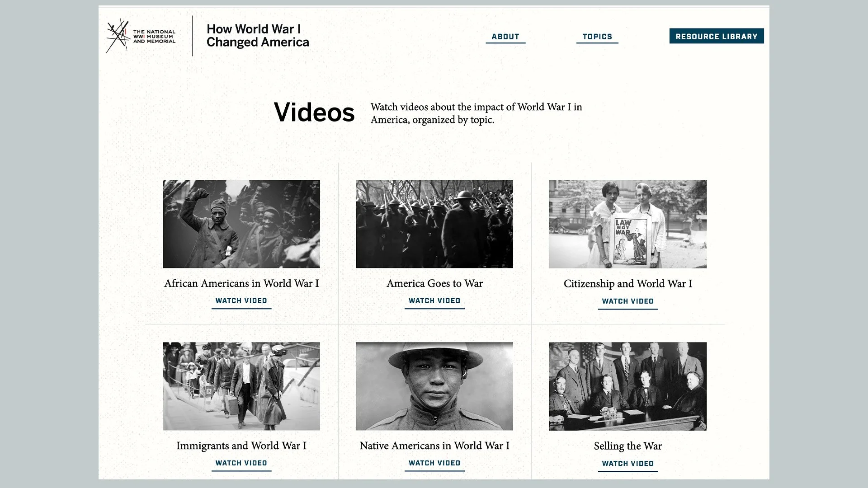Click the Videos page heading

coord(314,112)
